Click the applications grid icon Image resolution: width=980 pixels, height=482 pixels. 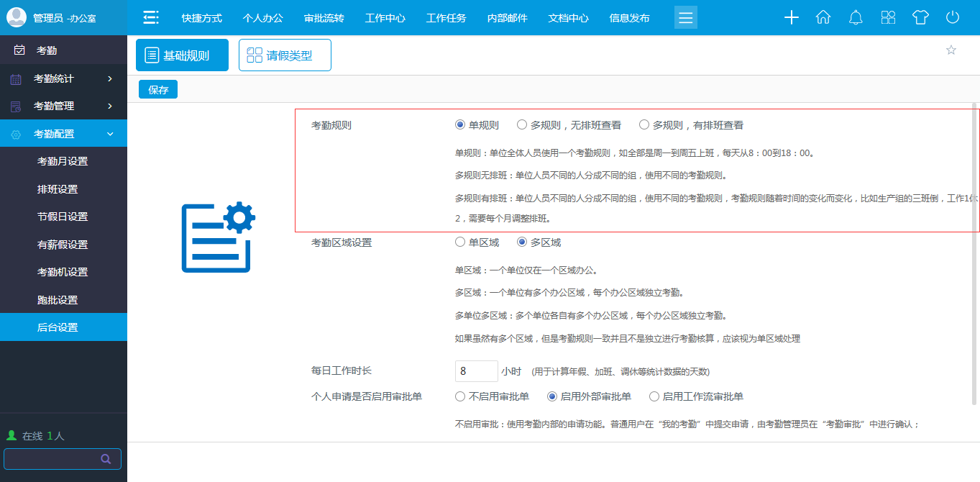[887, 17]
